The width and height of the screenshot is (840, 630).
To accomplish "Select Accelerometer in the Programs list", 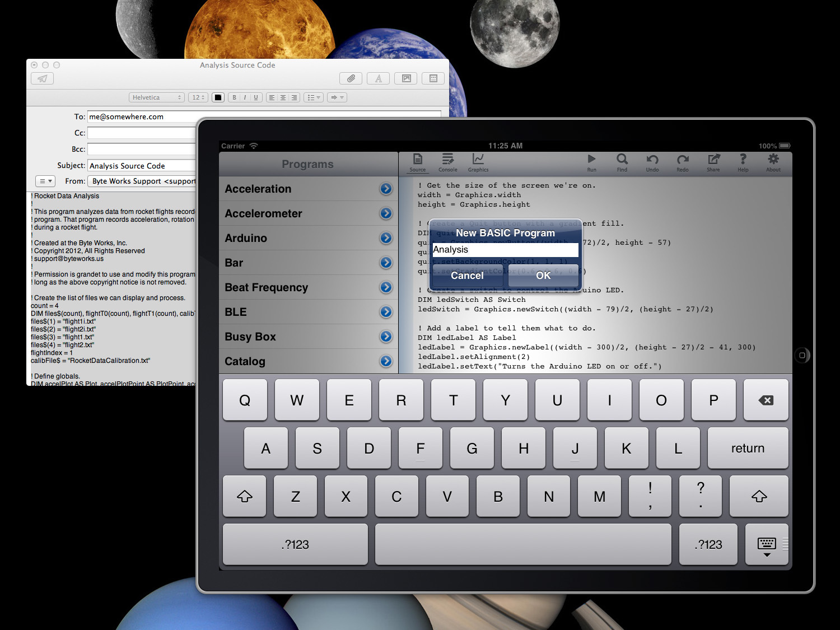I will coord(308,213).
